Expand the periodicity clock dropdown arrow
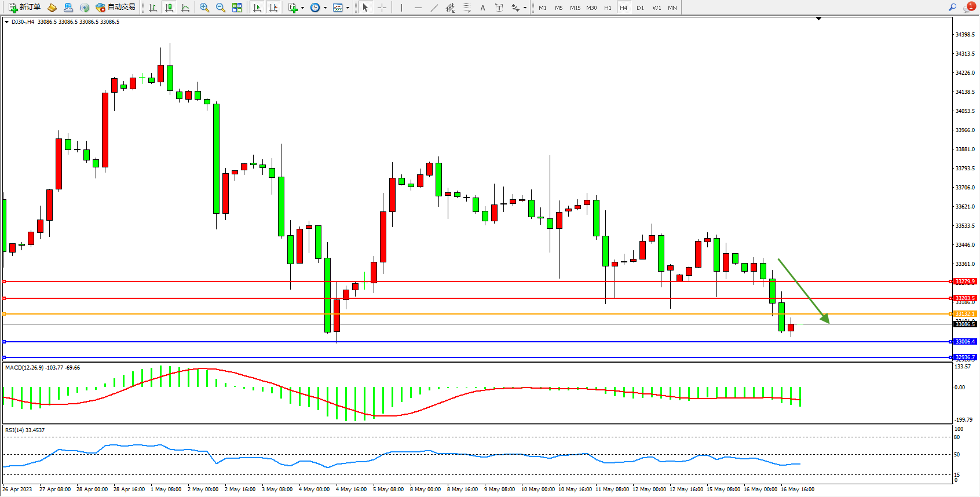 click(325, 8)
